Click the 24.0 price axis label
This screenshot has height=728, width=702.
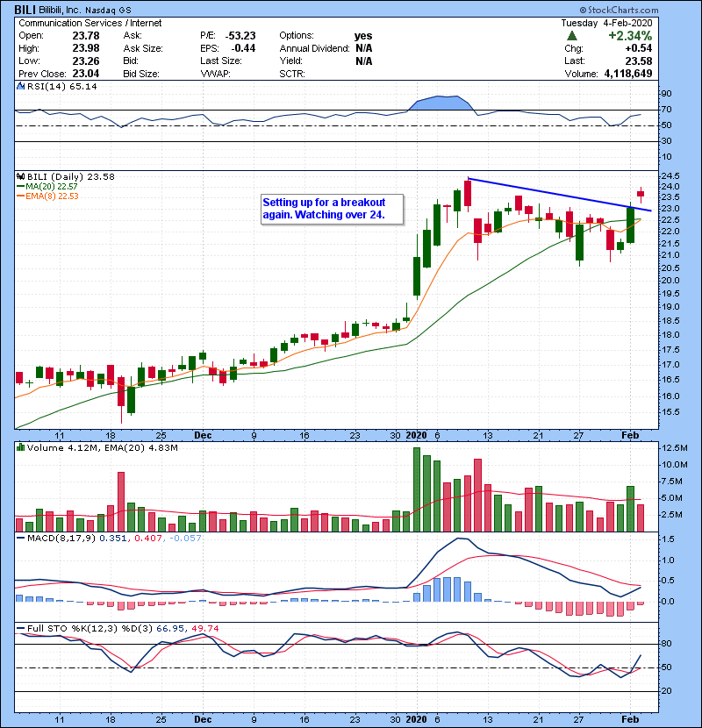670,187
